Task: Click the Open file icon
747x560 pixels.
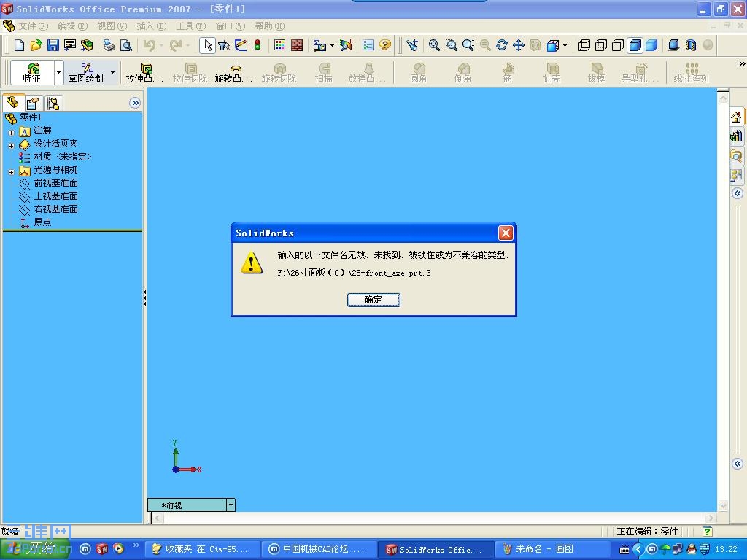Action: click(36, 45)
